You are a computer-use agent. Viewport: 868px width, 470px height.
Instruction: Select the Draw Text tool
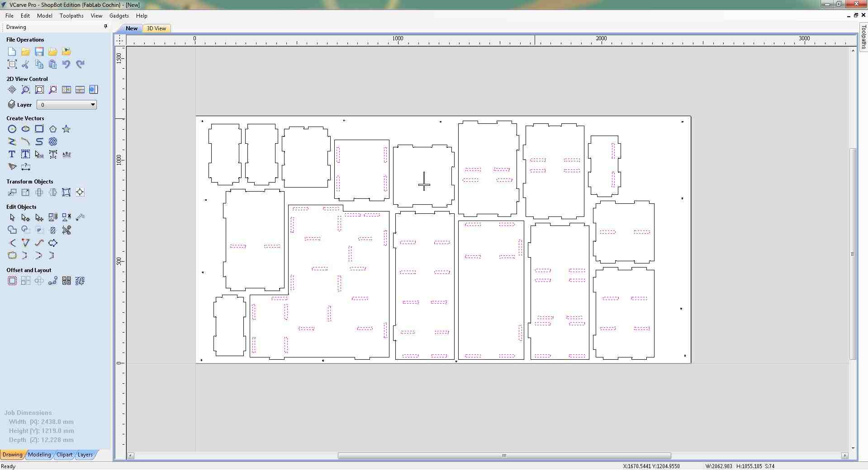[x=12, y=154]
